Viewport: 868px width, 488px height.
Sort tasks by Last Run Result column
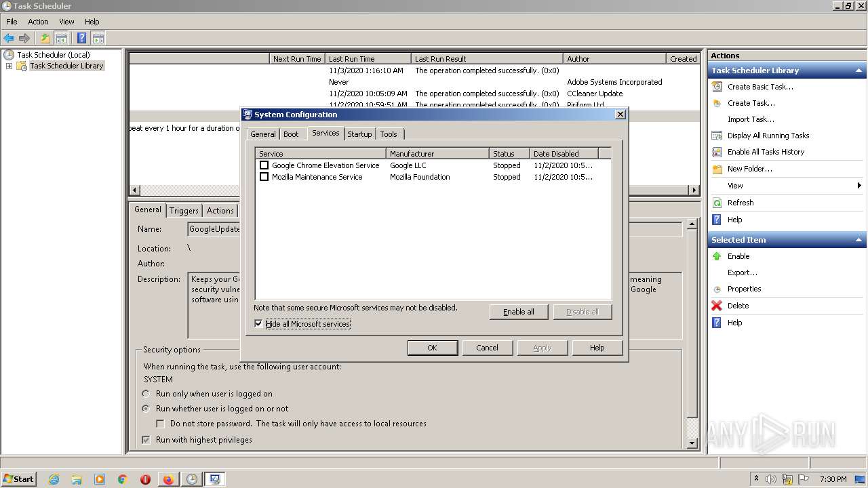487,59
